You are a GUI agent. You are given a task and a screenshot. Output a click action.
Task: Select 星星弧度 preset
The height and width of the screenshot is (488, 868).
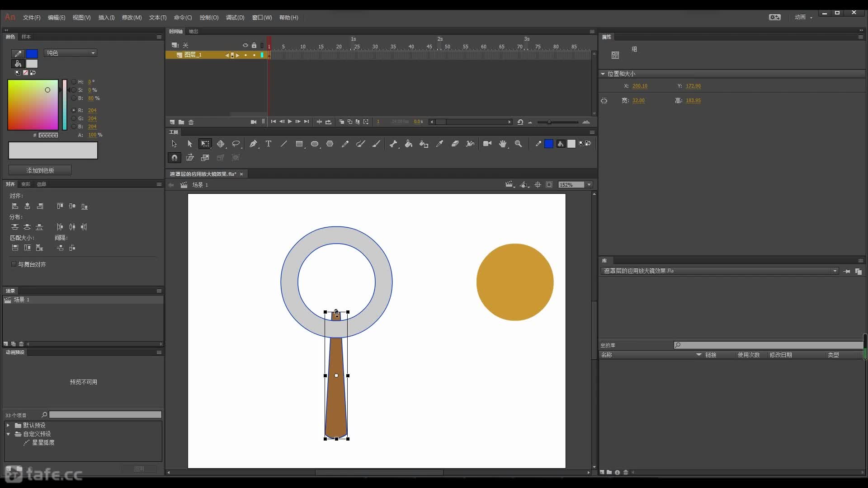point(43,442)
